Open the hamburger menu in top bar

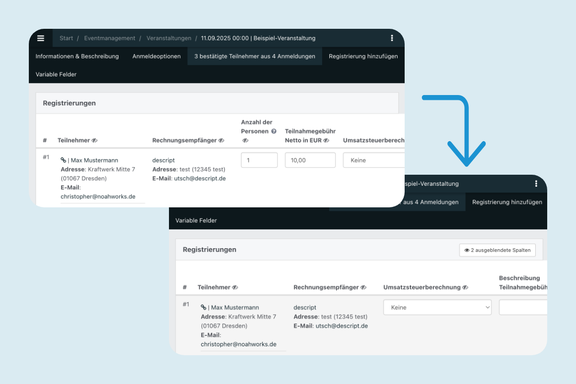click(40, 38)
